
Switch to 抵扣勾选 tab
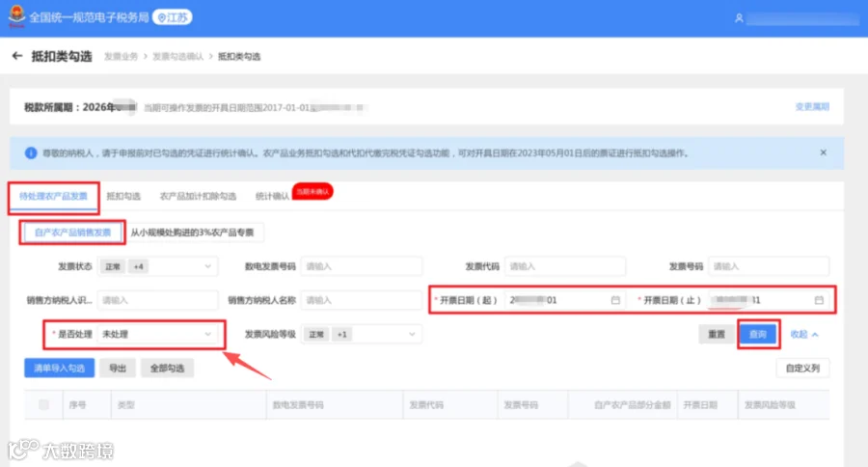[123, 196]
